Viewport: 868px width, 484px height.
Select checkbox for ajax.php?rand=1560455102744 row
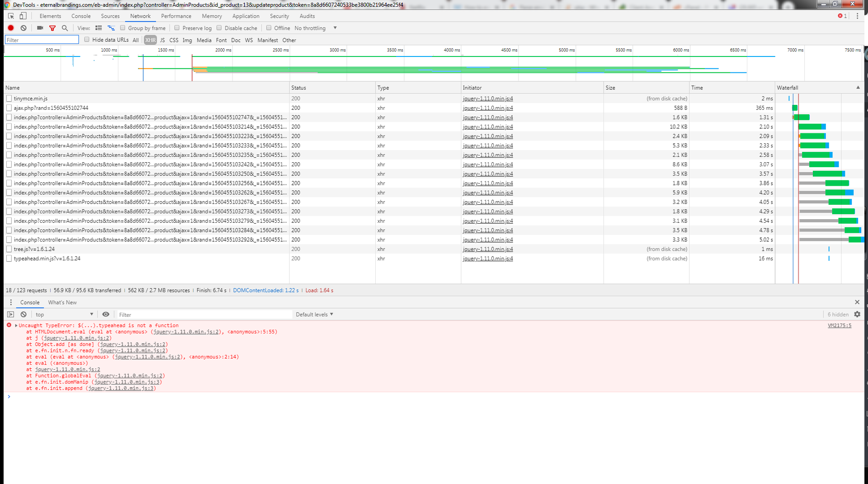[x=9, y=108]
